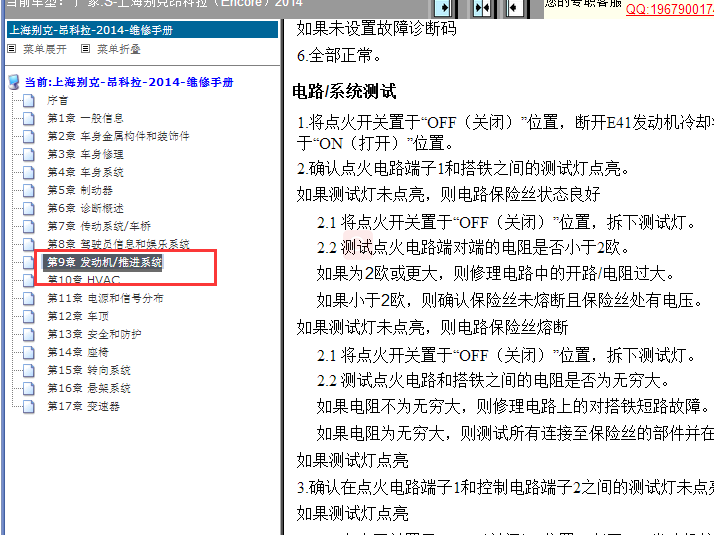Select the 上海别克-昂科拉-2014-维修手册 panel header

[x=143, y=30]
